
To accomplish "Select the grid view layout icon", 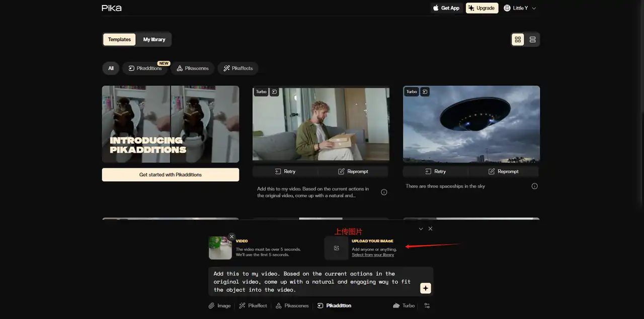I will [x=518, y=40].
